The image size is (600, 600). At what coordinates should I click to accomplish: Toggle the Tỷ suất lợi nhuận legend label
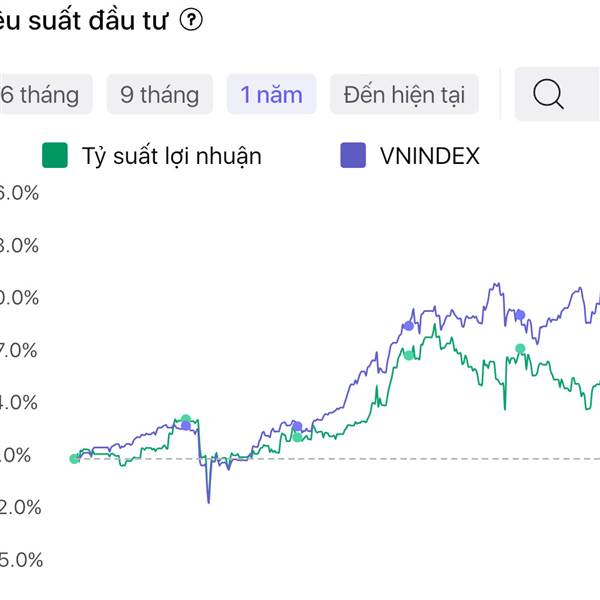(x=171, y=156)
